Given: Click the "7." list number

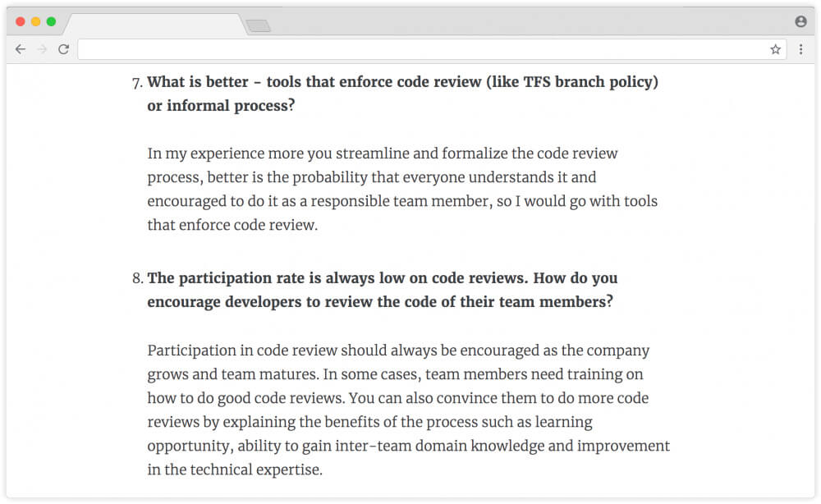Looking at the screenshot, I should click(137, 82).
